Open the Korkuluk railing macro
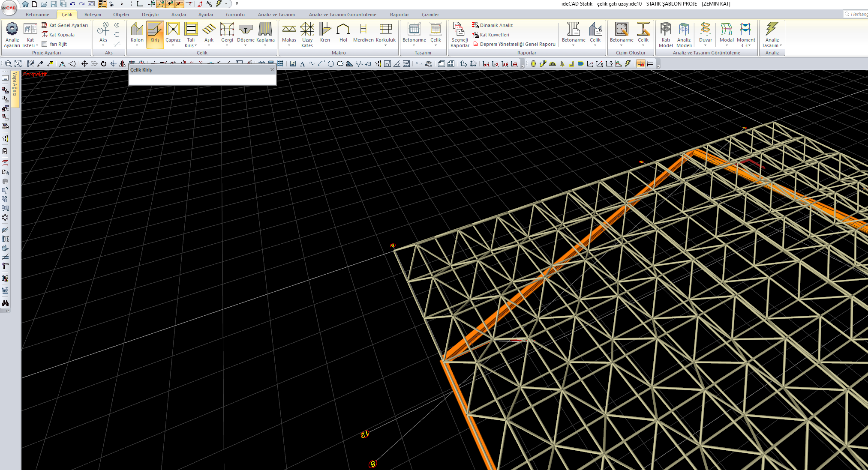The image size is (868, 470). click(386, 34)
